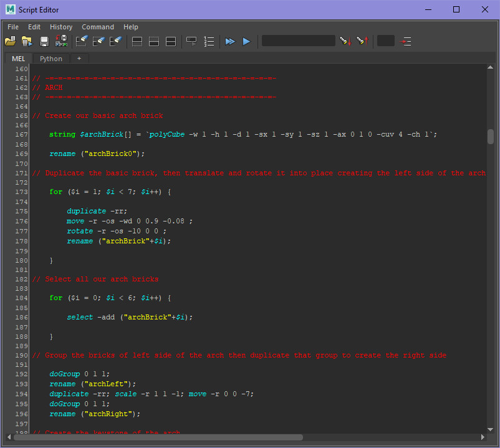Click the search text field in toolbar

click(299, 41)
